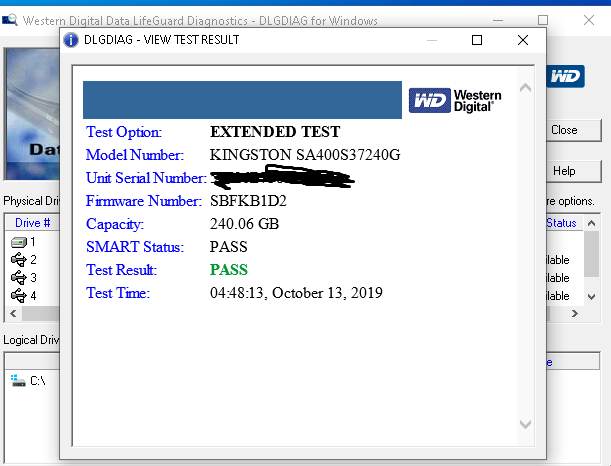Select USB drive 2 icon
This screenshot has height=466, width=611.
point(18,260)
